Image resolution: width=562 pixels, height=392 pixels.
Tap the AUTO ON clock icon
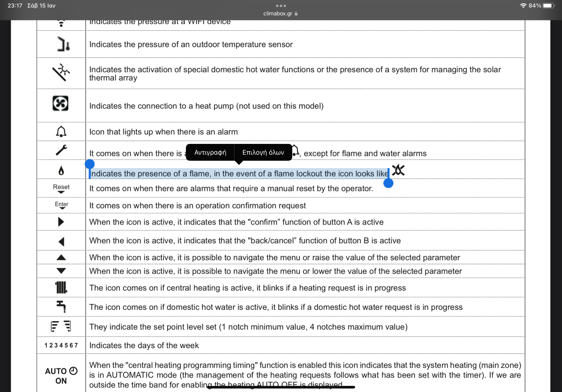(x=61, y=376)
